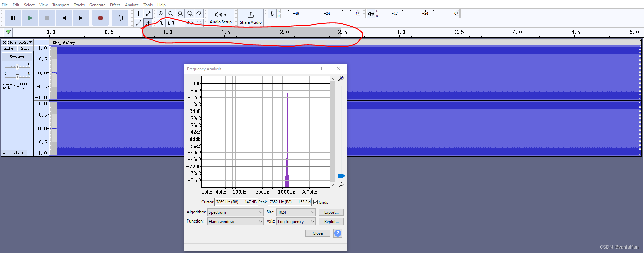Skip to the start of the track
644x253 pixels.
[x=64, y=18]
